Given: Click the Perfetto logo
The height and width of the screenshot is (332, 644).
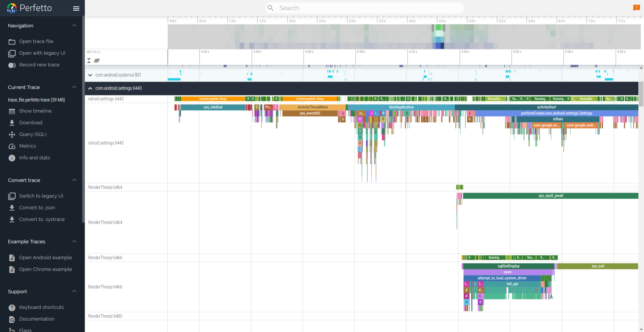Looking at the screenshot, I should (29, 8).
